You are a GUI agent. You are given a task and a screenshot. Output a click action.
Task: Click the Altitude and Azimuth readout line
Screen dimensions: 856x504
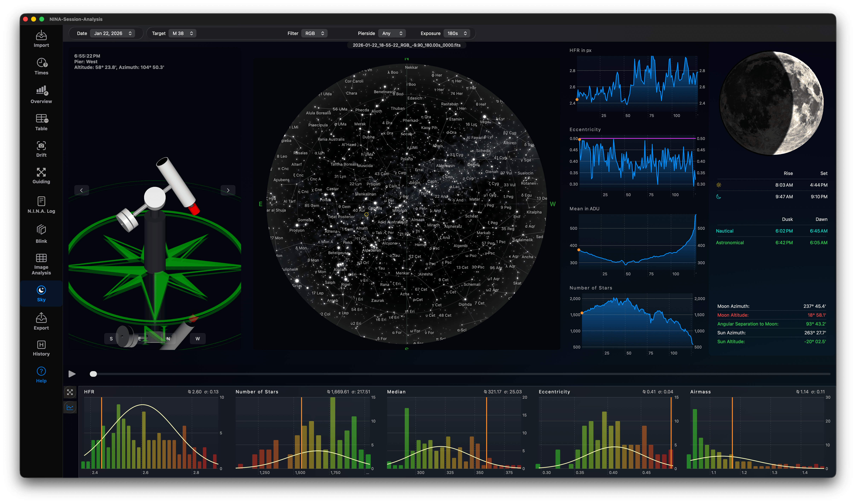(119, 68)
